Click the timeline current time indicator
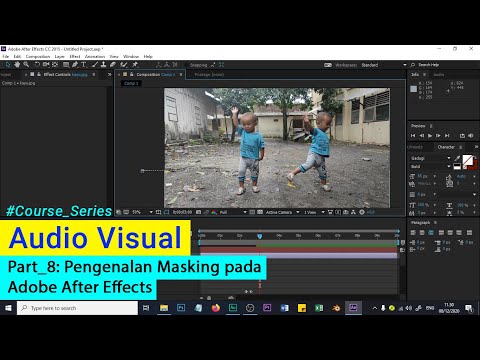This screenshot has height=360, width=480. point(260,236)
